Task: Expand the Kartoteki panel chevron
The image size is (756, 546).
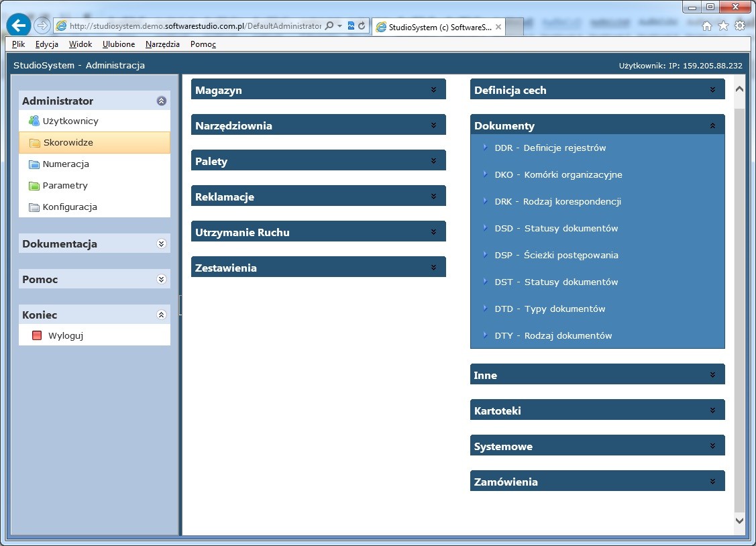Action: click(712, 411)
